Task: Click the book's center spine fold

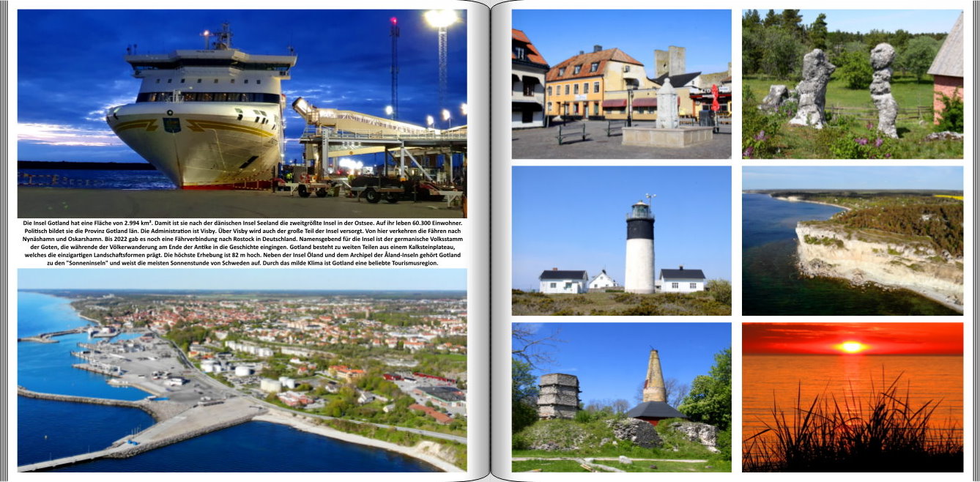Action: click(490, 241)
